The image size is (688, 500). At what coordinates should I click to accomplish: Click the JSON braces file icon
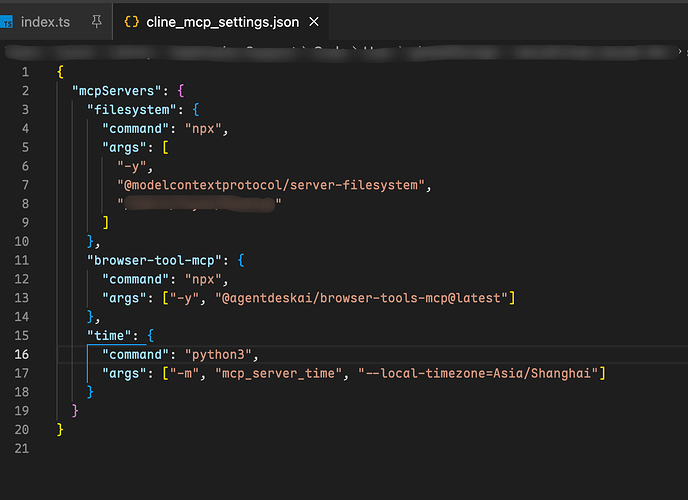click(x=131, y=22)
